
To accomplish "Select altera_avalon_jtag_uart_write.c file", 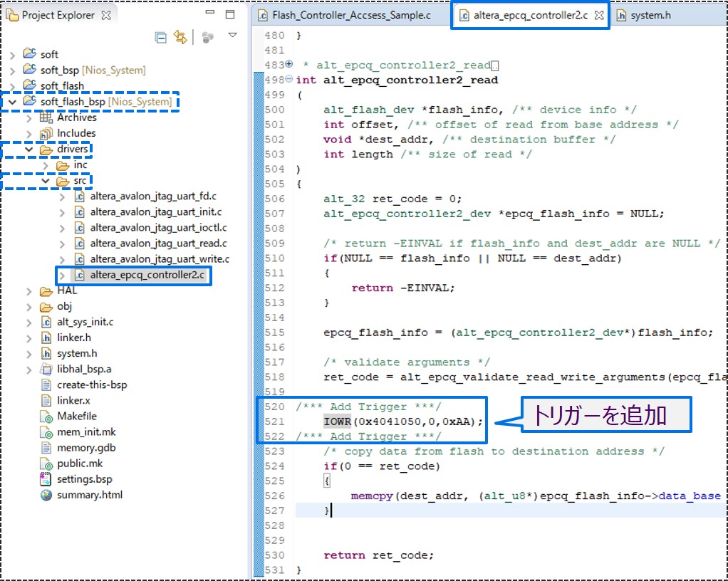I will tap(160, 259).
